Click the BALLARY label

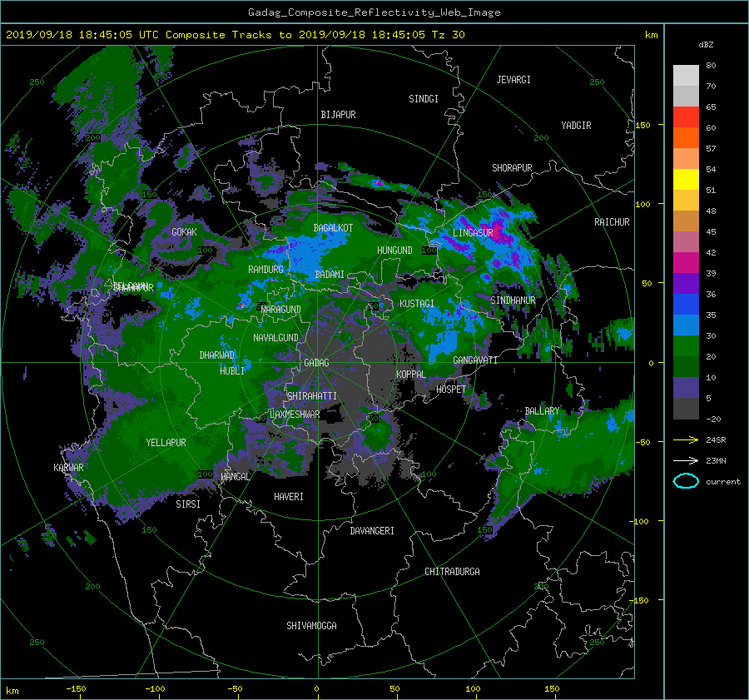[x=542, y=411]
